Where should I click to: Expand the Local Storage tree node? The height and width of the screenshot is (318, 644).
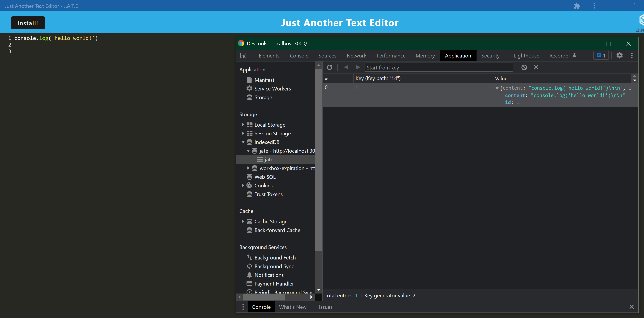click(x=243, y=125)
